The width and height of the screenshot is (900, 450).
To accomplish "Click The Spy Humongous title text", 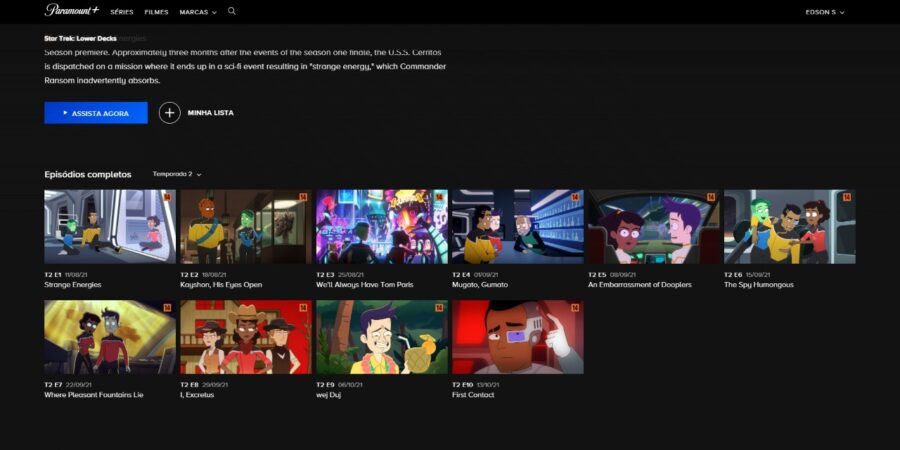I will 759,285.
